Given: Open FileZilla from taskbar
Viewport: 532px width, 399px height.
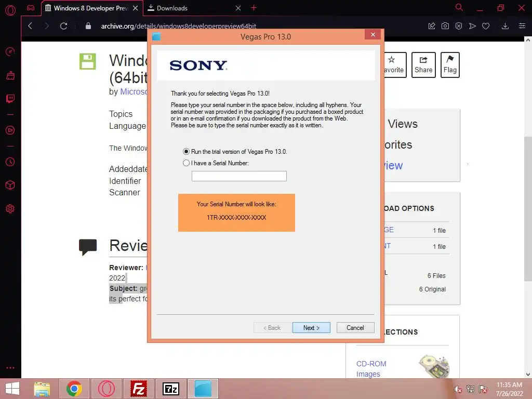Looking at the screenshot, I should click(x=139, y=389).
